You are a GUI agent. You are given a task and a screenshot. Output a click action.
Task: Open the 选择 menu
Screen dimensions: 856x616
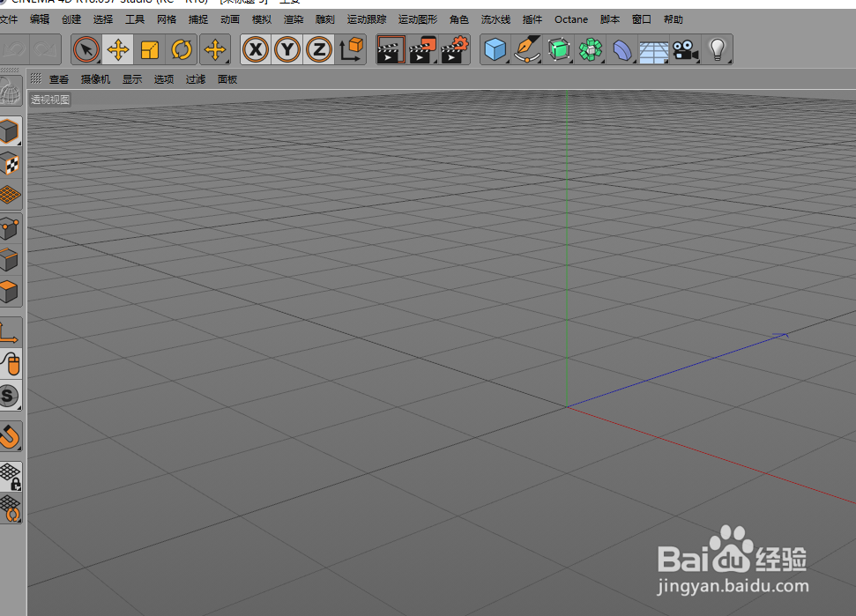pos(102,19)
